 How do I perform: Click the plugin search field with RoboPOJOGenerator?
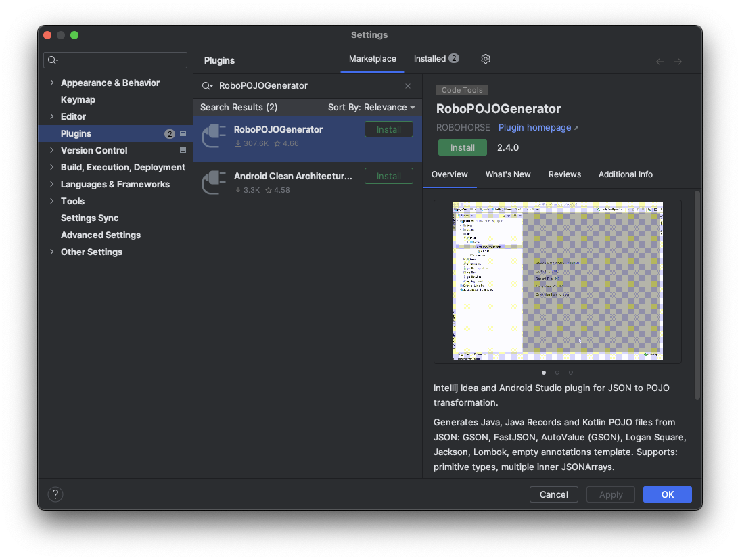[x=307, y=86]
